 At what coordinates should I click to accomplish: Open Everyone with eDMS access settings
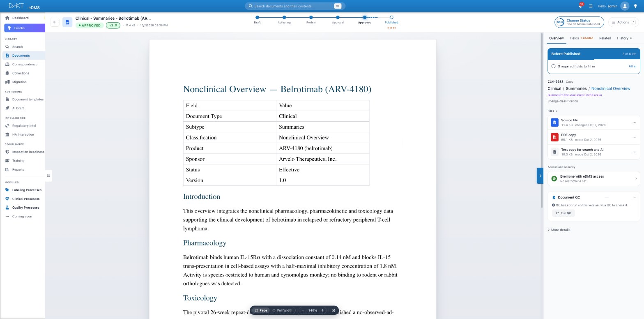pos(593,178)
